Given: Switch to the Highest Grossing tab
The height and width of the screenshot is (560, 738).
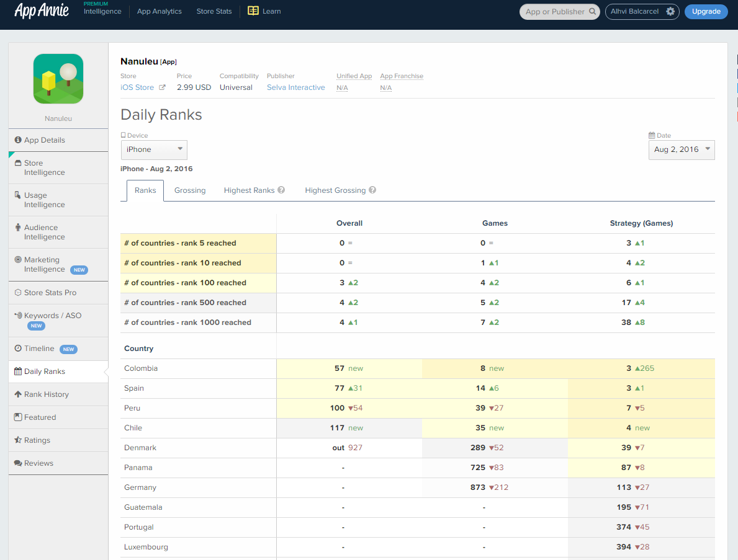Looking at the screenshot, I should pyautogui.click(x=335, y=190).
